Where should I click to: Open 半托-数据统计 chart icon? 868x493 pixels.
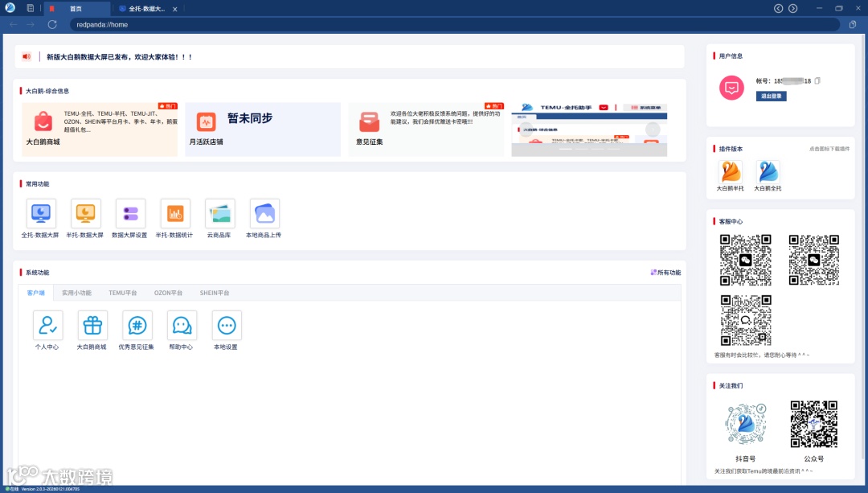[x=175, y=213]
